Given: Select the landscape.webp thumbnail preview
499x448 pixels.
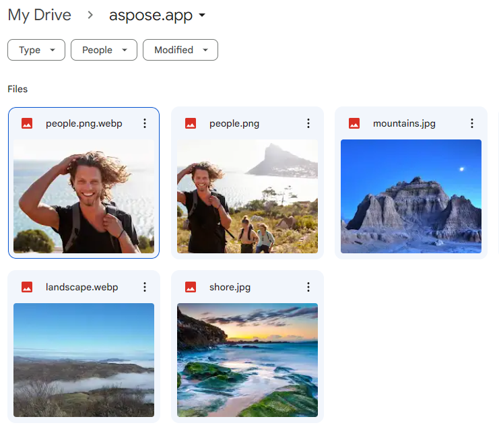Looking at the screenshot, I should pos(84,360).
